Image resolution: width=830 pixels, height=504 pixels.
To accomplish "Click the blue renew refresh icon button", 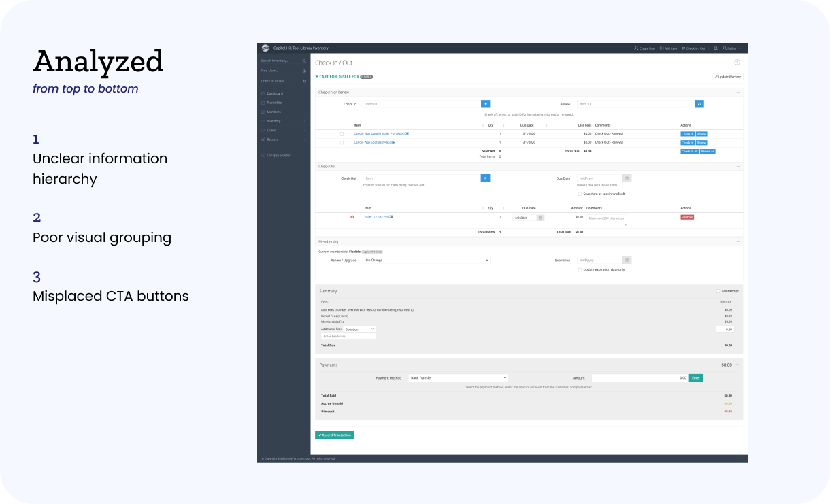I will tap(699, 104).
